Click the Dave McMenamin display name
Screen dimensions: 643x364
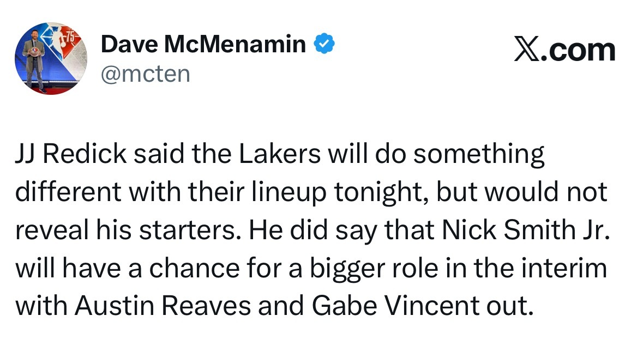pyautogui.click(x=203, y=44)
